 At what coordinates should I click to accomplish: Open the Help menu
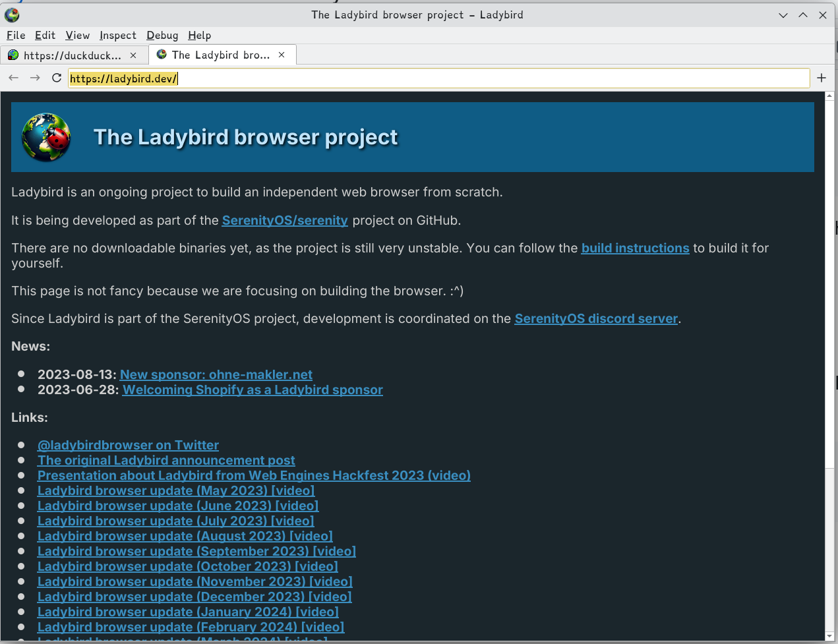(200, 36)
